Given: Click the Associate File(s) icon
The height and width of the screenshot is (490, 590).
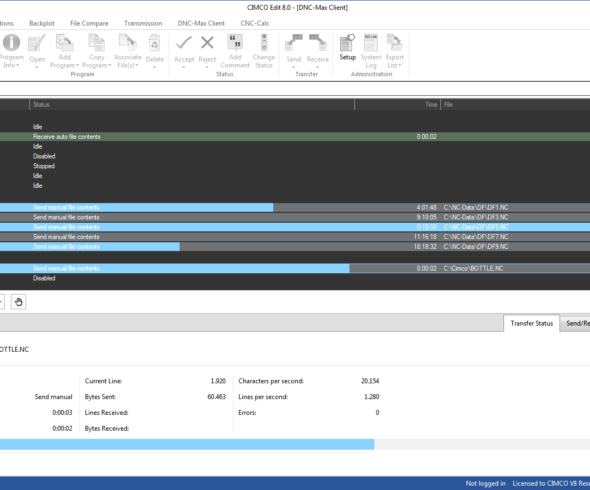Looking at the screenshot, I should (128, 43).
